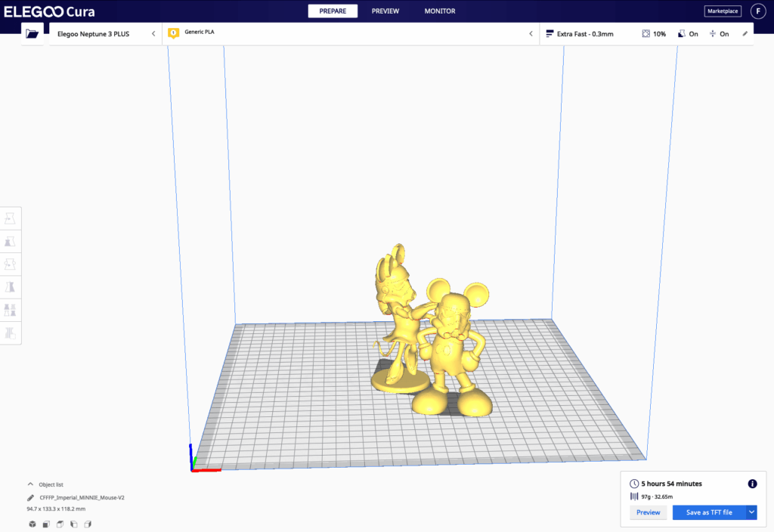774x532 pixels.
Task: Click the Open File folder icon
Action: [32, 34]
